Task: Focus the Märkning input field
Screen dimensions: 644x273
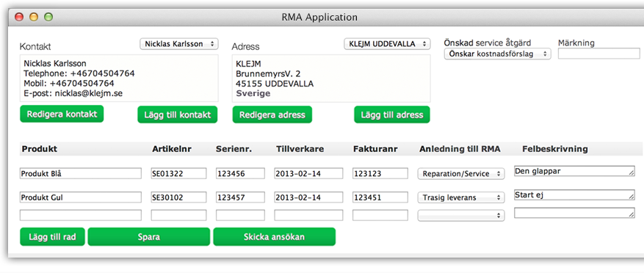Action: pyautogui.click(x=598, y=54)
